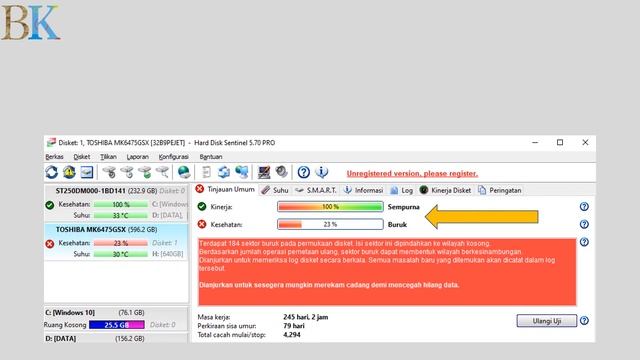Open the Laporan menu
The height and width of the screenshot is (360, 640).
tap(138, 157)
